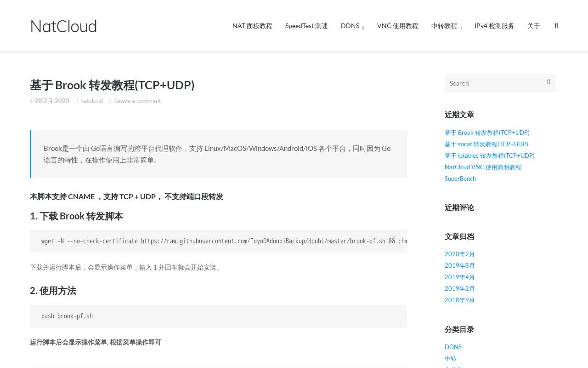Click the NatCloud site logo
The image size is (588, 368).
[63, 26]
